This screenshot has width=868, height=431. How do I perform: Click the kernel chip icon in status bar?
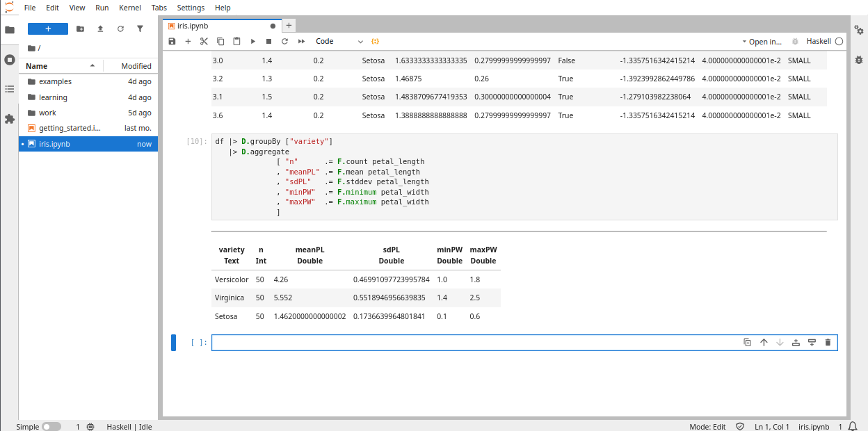click(90, 427)
